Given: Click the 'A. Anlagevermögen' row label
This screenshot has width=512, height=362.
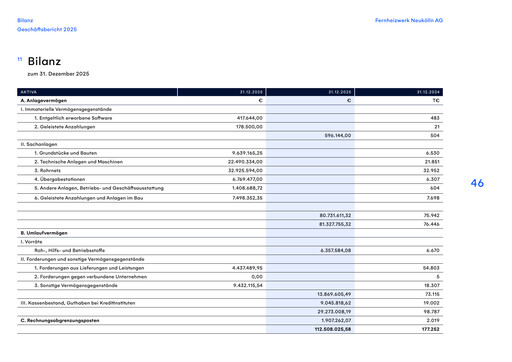Looking at the screenshot, I should (44, 100).
